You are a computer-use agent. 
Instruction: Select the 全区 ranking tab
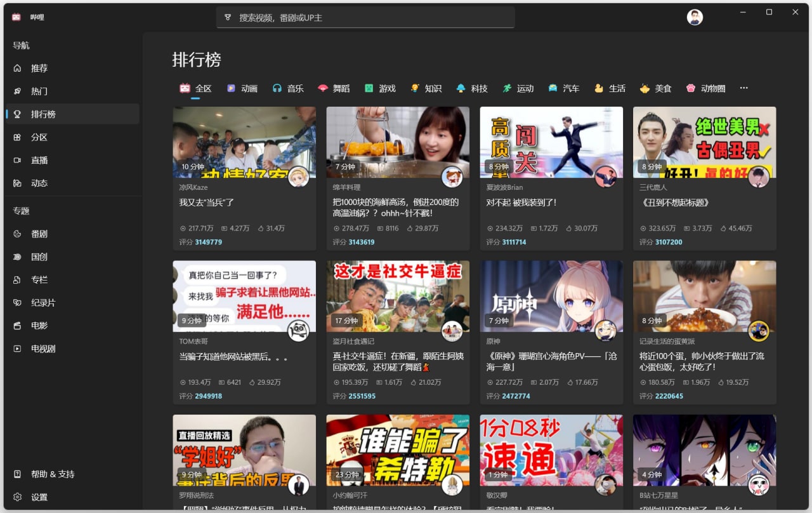[x=195, y=88]
